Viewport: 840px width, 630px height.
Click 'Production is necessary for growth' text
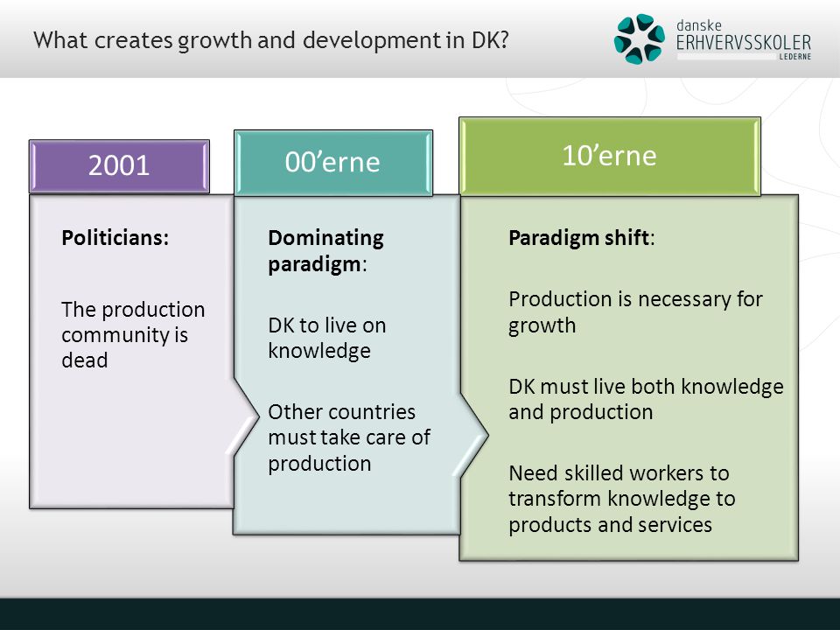[x=635, y=312]
